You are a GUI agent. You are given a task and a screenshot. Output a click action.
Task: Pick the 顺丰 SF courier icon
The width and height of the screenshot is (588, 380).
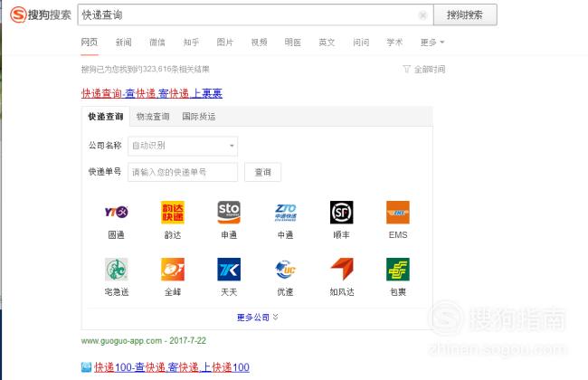(342, 213)
